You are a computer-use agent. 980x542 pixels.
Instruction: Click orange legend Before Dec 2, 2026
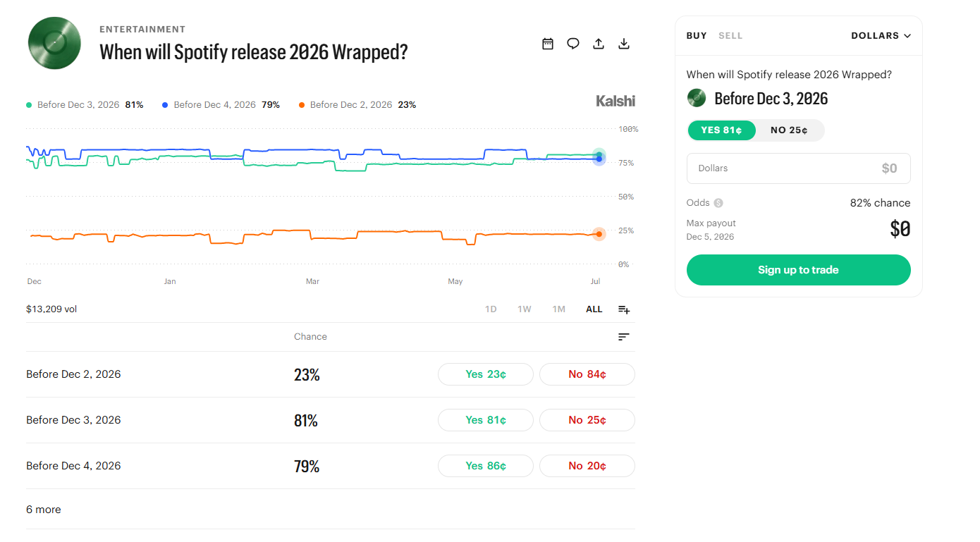click(x=357, y=105)
